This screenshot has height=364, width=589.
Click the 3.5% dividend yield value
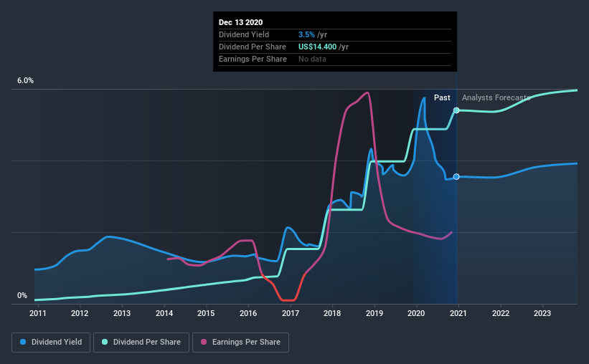pos(306,34)
